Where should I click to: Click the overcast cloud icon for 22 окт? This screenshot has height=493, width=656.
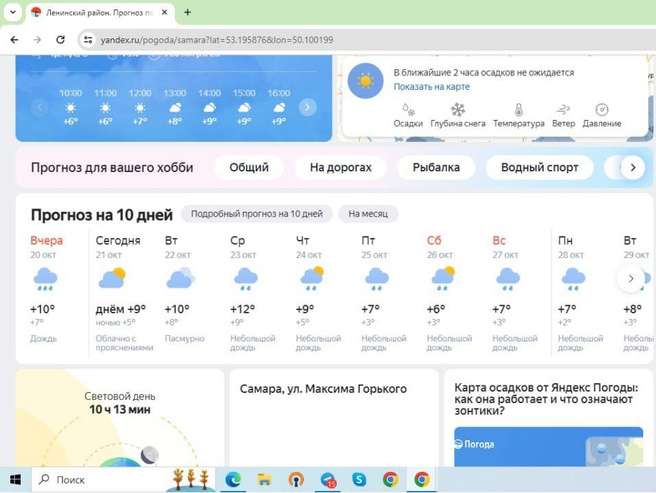click(x=180, y=278)
